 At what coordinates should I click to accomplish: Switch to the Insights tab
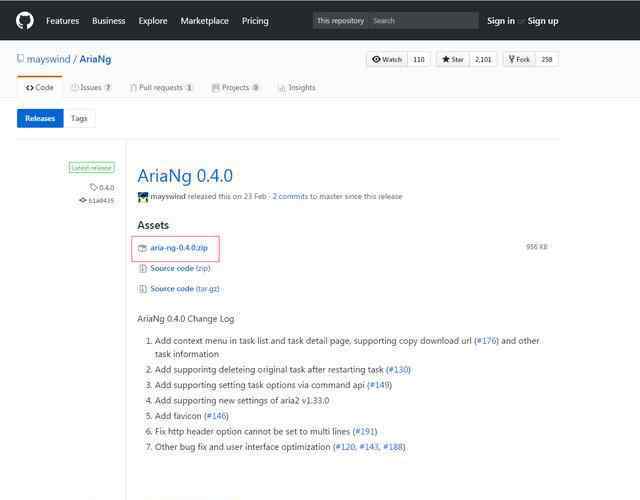click(x=297, y=87)
